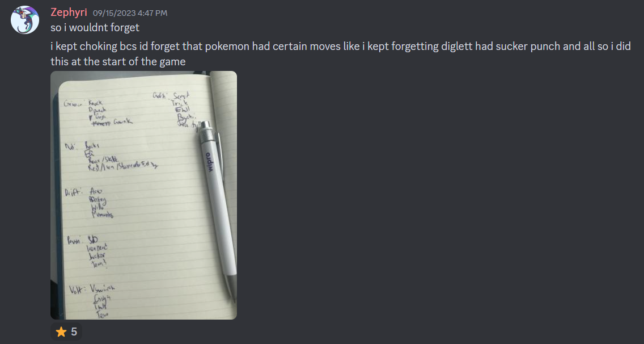
Task: Click the "sucker punch" words in message
Action: [528, 46]
